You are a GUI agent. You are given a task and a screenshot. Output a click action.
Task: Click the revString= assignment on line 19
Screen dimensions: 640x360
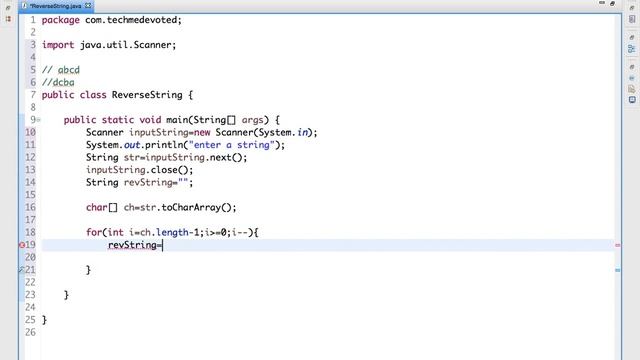point(135,245)
